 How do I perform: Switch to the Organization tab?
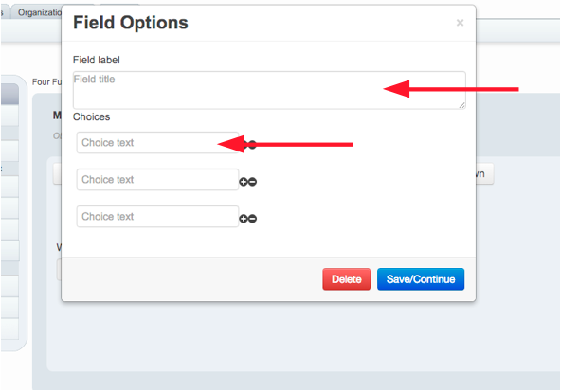coord(40,12)
